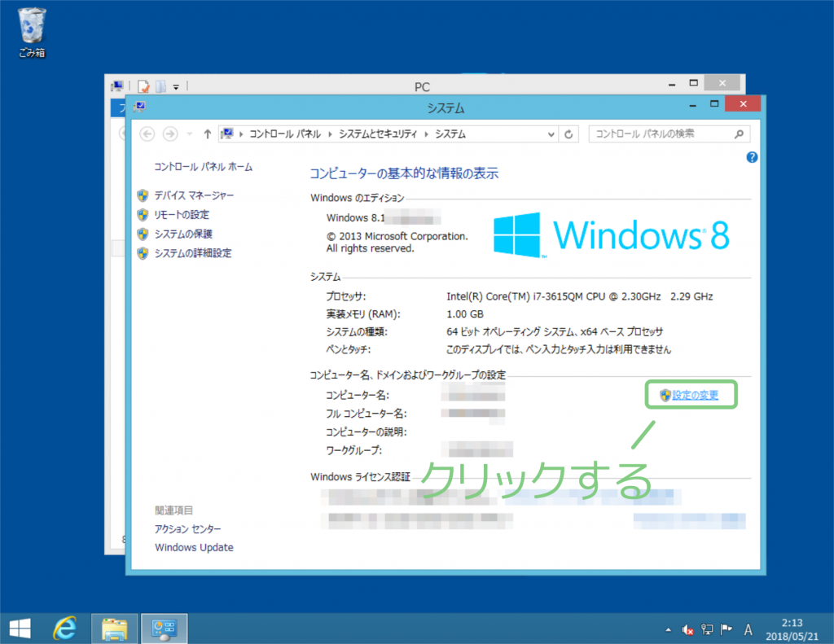Click the search magnifier icon
The height and width of the screenshot is (644, 834).
739,134
